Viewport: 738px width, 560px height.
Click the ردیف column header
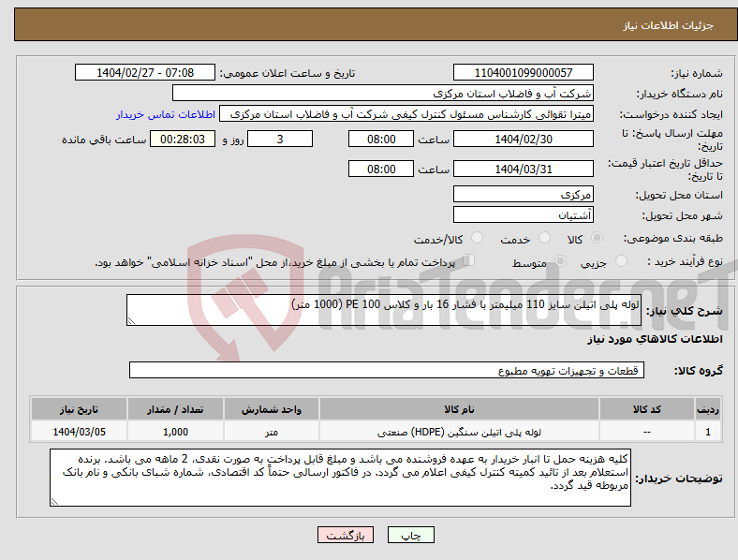708,409
